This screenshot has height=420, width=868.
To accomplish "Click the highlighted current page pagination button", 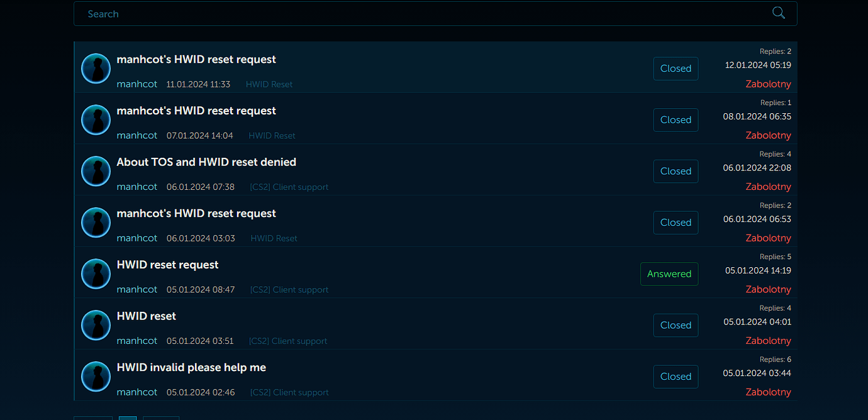I will tap(128, 418).
